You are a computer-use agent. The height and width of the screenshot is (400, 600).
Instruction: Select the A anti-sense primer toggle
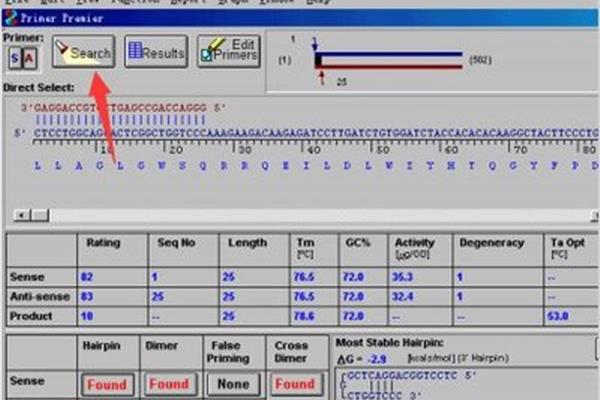(x=29, y=58)
